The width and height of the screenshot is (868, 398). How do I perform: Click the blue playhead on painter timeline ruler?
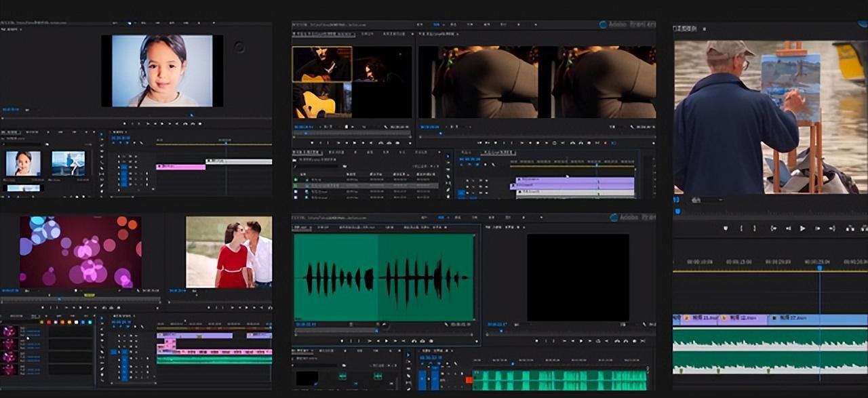coord(819,268)
